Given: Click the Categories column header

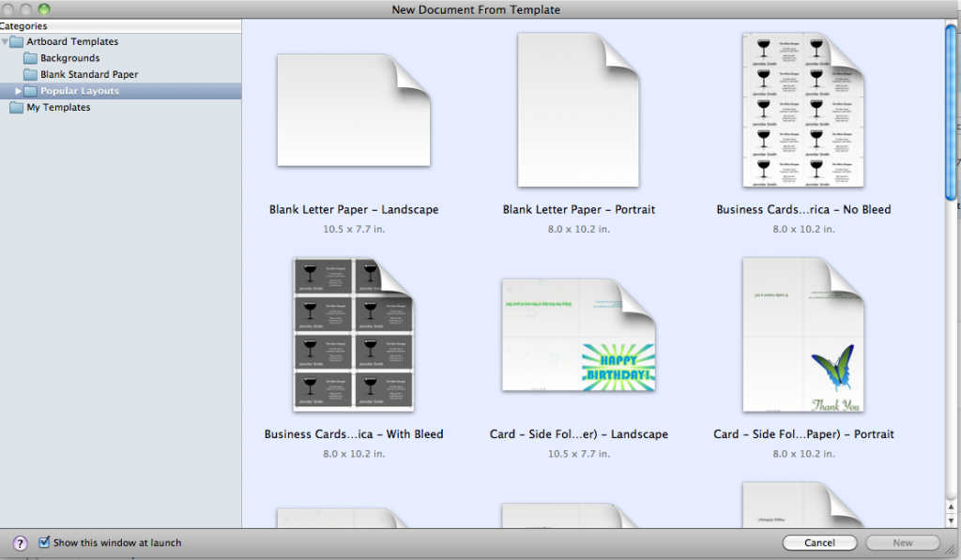Looking at the screenshot, I should point(120,26).
